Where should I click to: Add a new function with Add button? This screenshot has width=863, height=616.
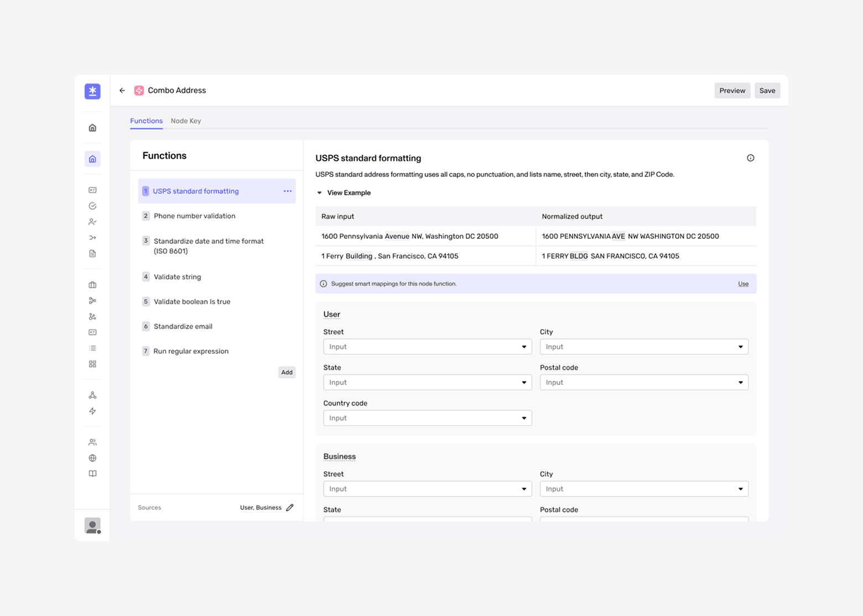click(287, 372)
